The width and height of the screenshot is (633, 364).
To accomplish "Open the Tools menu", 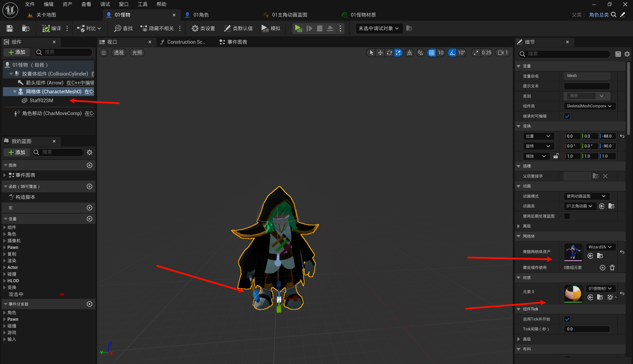I will tap(142, 4).
